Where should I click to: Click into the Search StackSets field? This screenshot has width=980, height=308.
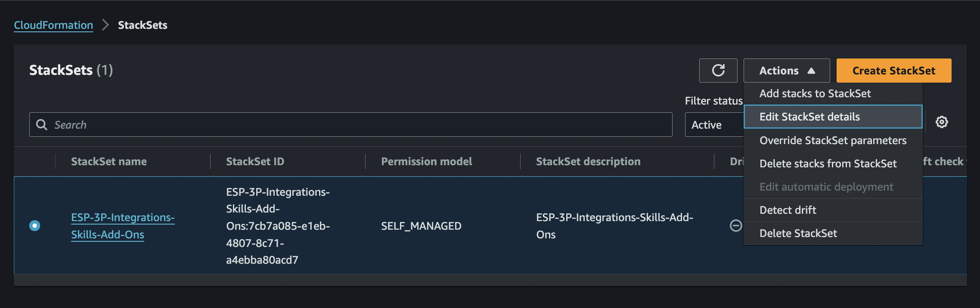[351, 125]
